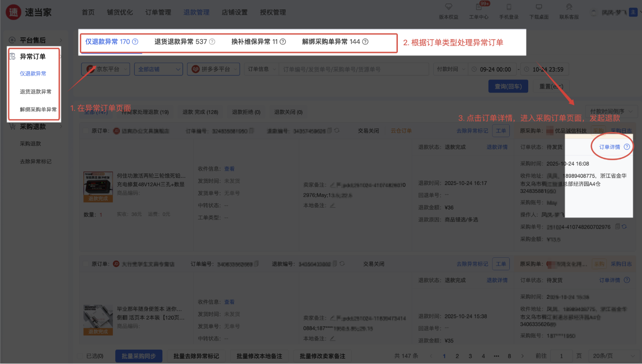Click the 批量采购同步 button
This screenshot has height=364, width=642.
139,356
